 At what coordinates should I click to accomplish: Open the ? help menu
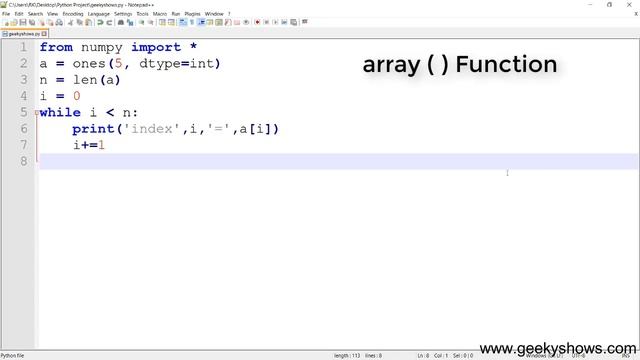pyautogui.click(x=229, y=14)
